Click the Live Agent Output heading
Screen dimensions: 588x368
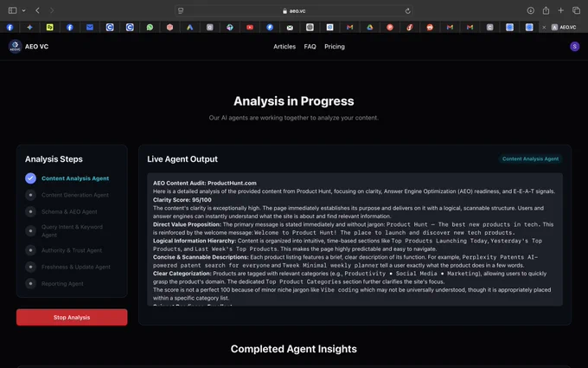click(x=182, y=158)
